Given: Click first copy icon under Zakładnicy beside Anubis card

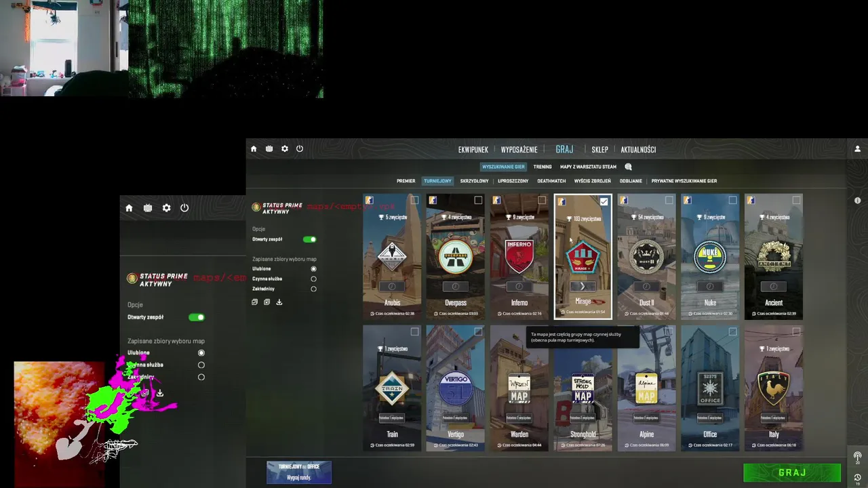Looking at the screenshot, I should click(x=254, y=302).
